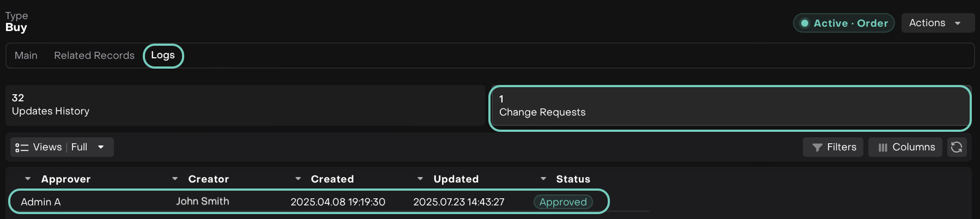Select the Logs tab
This screenshot has height=219, width=980.
pos(163,56)
